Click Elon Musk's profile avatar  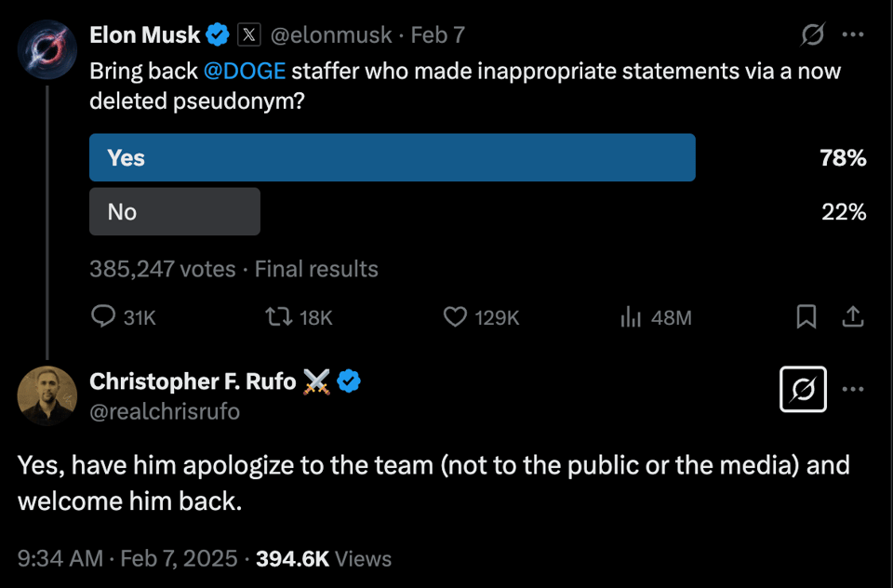point(47,49)
